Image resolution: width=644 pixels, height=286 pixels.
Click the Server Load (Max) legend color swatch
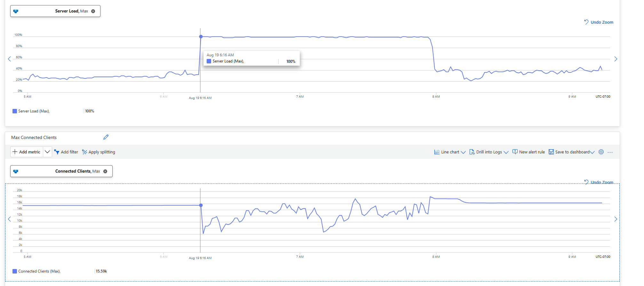(x=15, y=111)
